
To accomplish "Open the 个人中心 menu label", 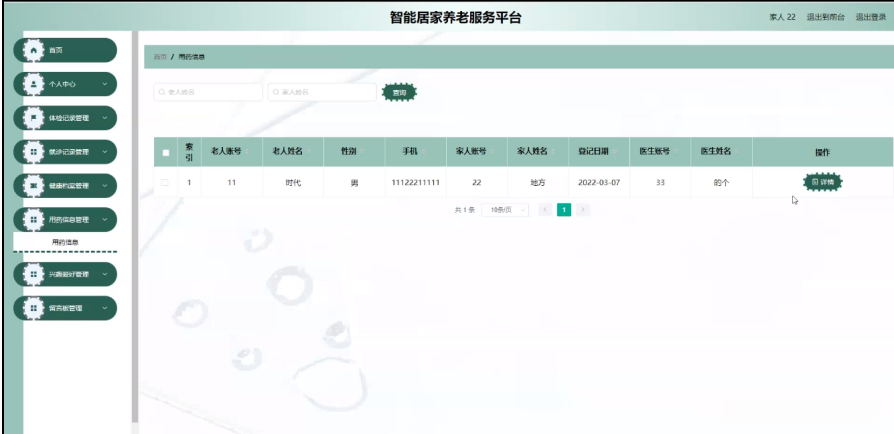I will 62,84.
